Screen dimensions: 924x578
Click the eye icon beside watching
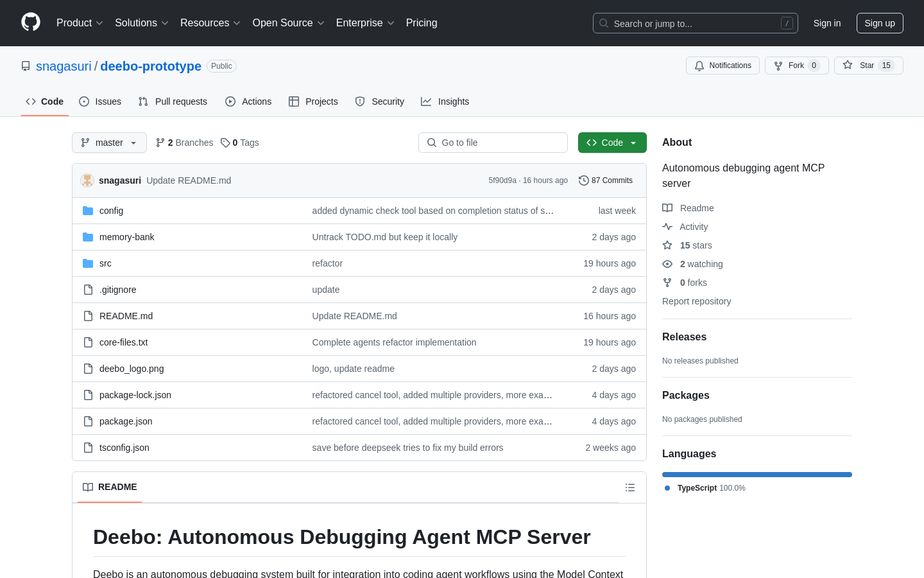click(x=667, y=264)
